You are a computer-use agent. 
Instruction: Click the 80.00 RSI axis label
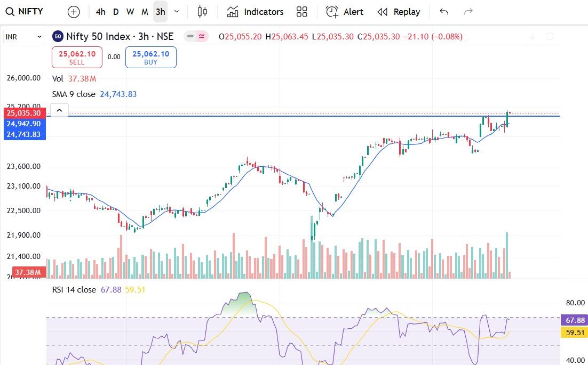click(x=575, y=303)
